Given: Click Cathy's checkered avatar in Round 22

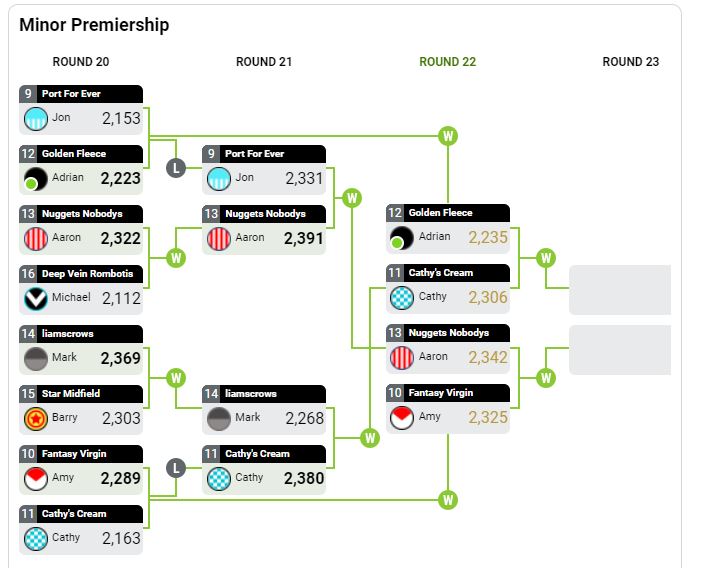Looking at the screenshot, I should point(401,298).
